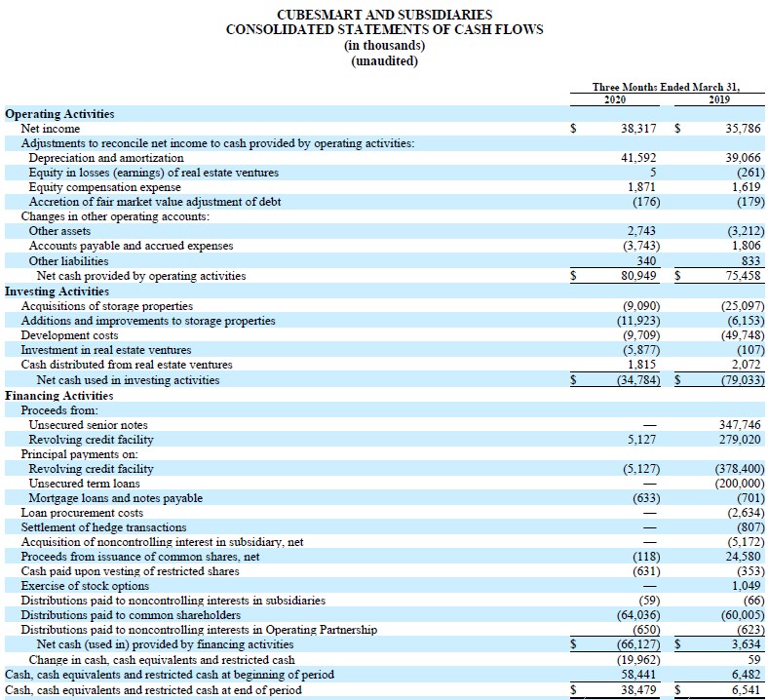Select the 80,949 net operating cash value
768x700 pixels.
pos(639,276)
